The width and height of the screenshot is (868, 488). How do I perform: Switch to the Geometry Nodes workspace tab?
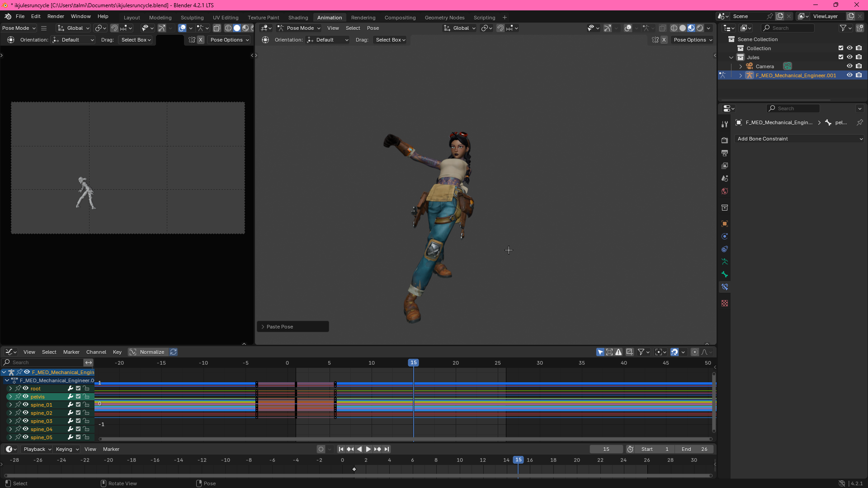click(444, 18)
